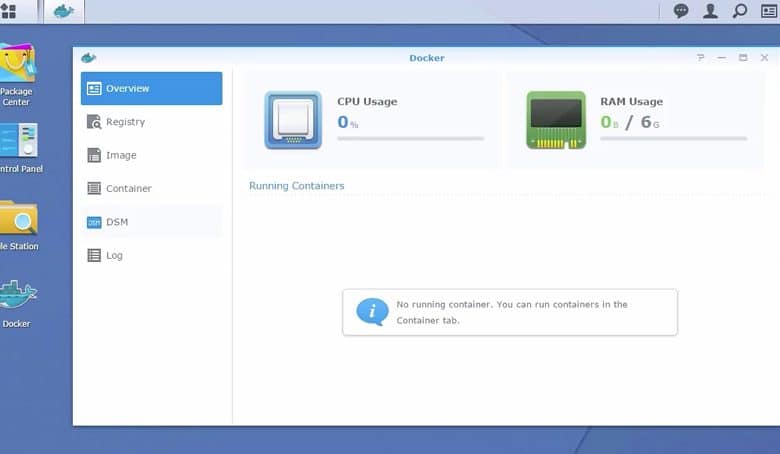780x454 pixels.
Task: Click the RAM module icon
Action: coord(556,120)
